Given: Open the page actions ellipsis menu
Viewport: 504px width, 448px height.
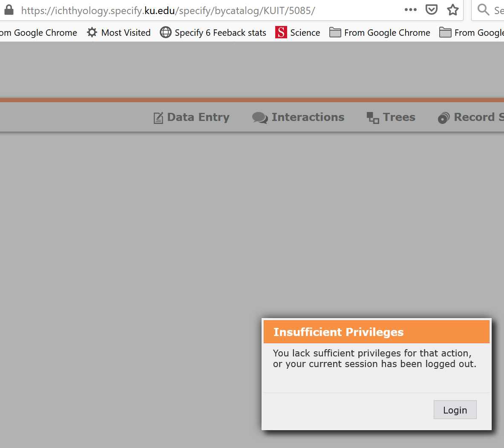Looking at the screenshot, I should click(x=410, y=9).
